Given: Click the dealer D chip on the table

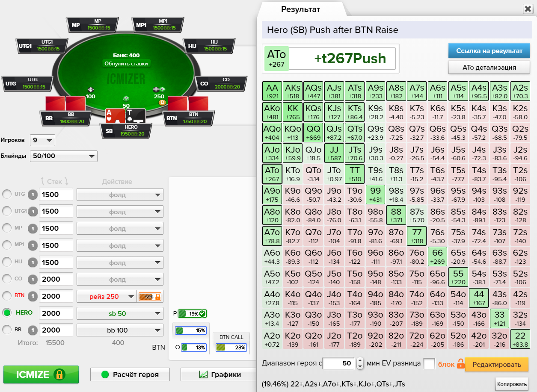Looking at the screenshot, I should click(162, 103).
